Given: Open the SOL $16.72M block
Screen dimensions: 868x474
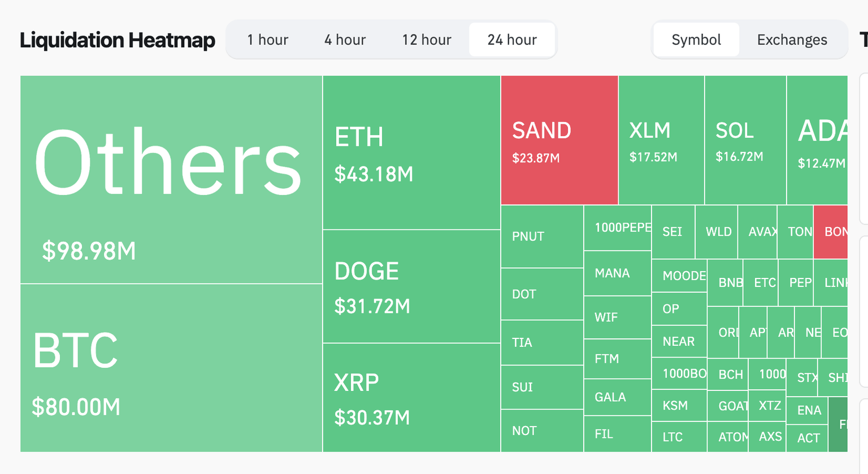Looking at the screenshot, I should click(x=745, y=140).
